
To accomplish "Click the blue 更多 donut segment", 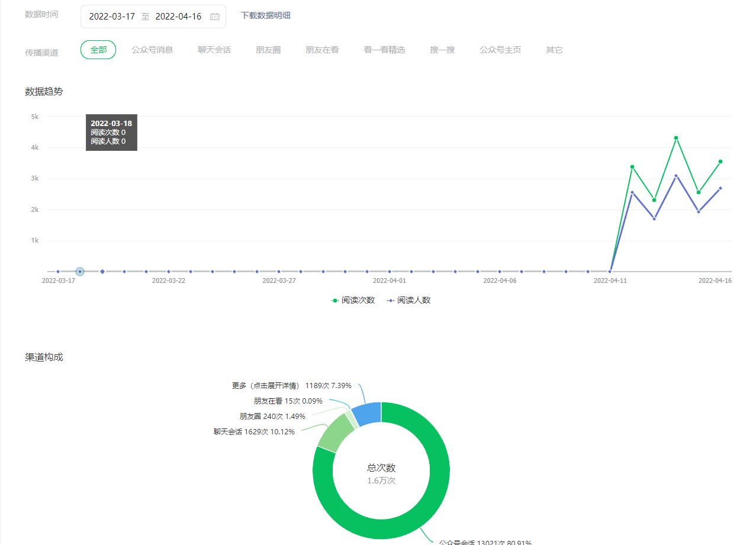I will tap(367, 414).
